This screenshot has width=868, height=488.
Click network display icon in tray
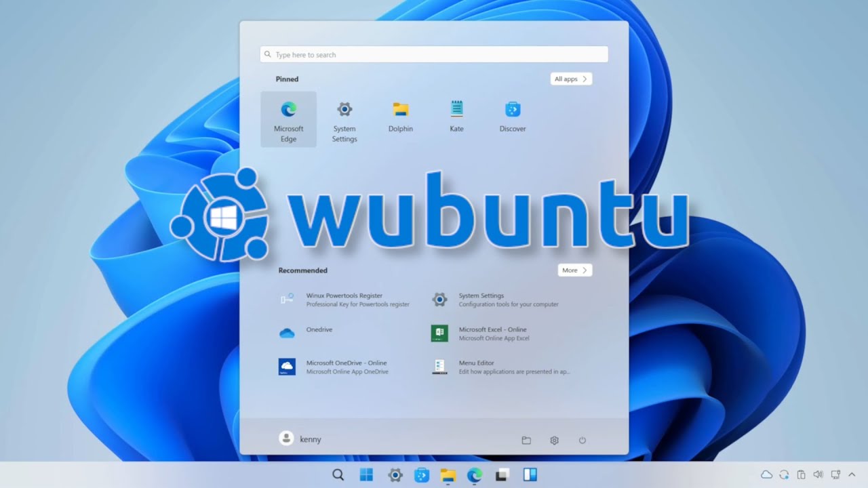(x=835, y=475)
